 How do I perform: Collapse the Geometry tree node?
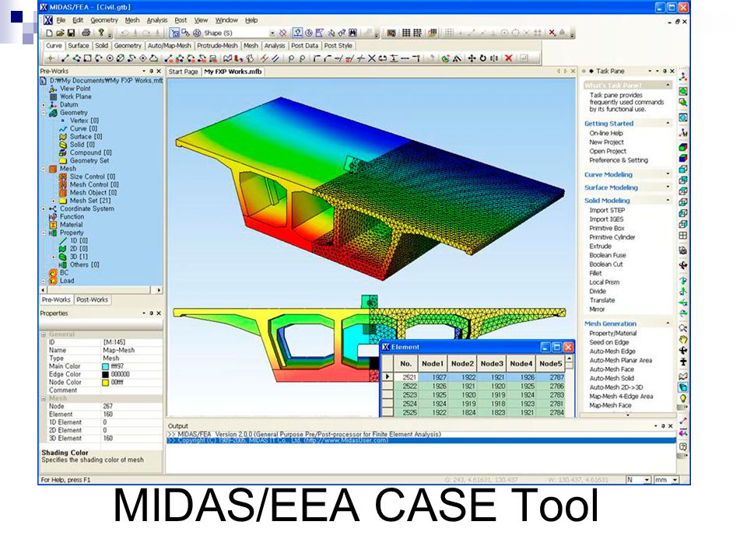[44, 113]
